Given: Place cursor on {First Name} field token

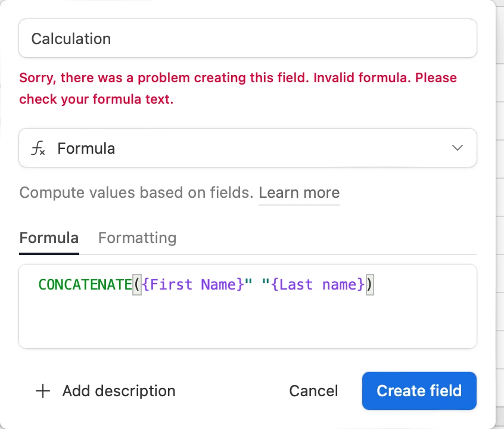Looking at the screenshot, I should (x=193, y=285).
